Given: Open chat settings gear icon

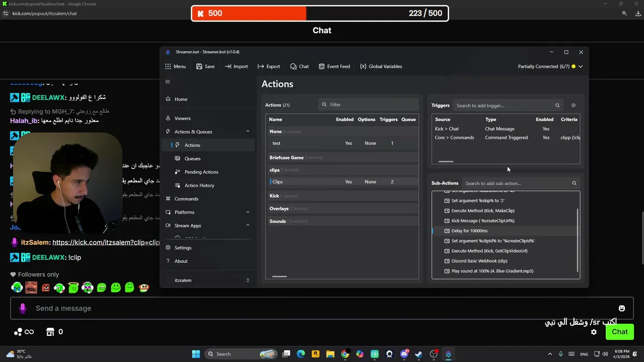Looking at the screenshot, I should click(x=594, y=332).
